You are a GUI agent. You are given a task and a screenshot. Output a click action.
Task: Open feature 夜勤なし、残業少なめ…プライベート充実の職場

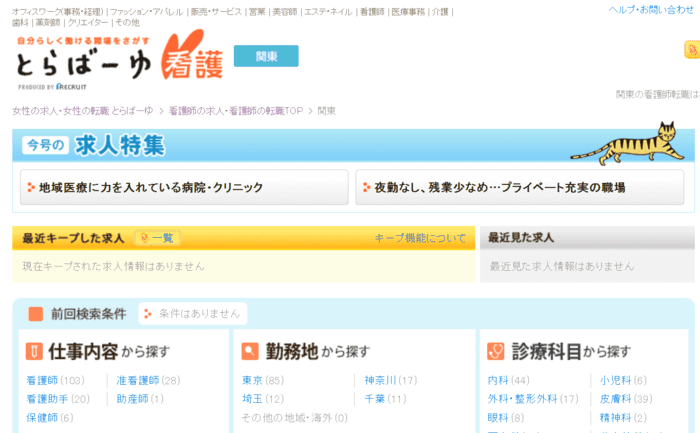(520, 187)
